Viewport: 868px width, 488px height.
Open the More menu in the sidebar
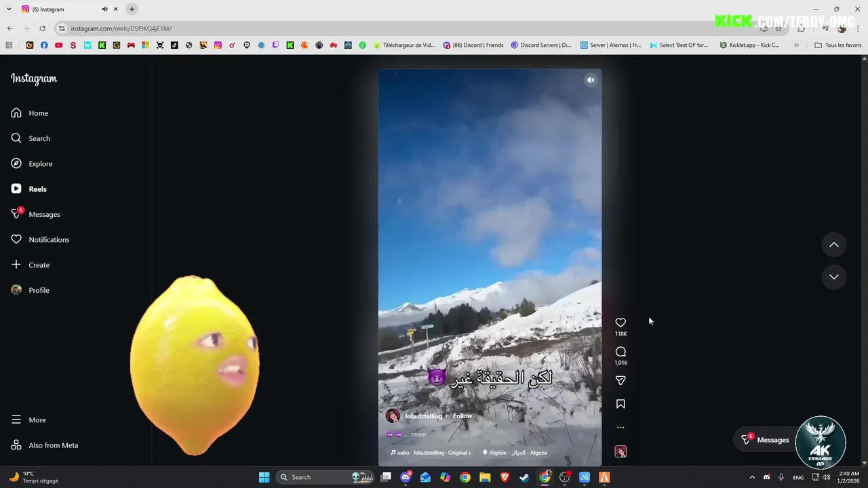[28, 420]
